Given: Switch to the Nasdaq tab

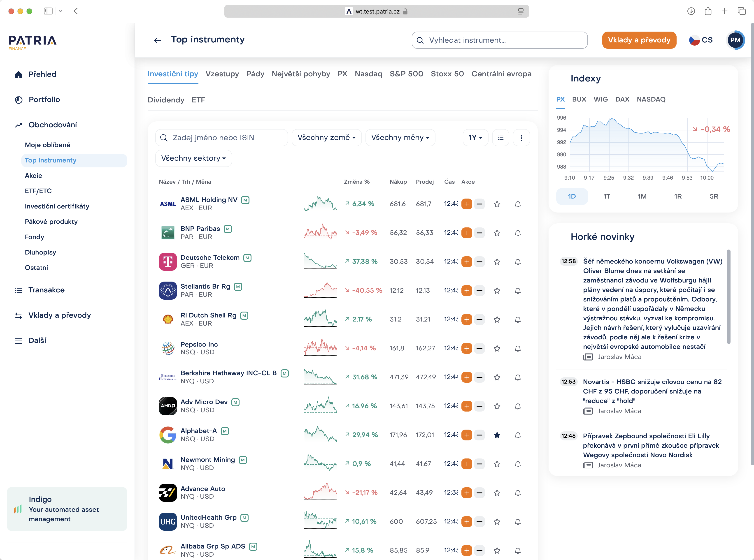Looking at the screenshot, I should (x=368, y=74).
